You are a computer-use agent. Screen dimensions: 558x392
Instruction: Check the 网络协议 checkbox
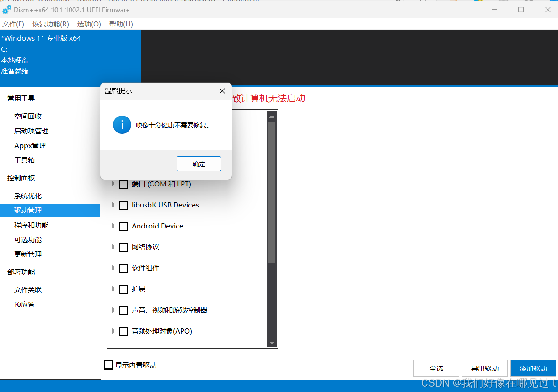123,248
